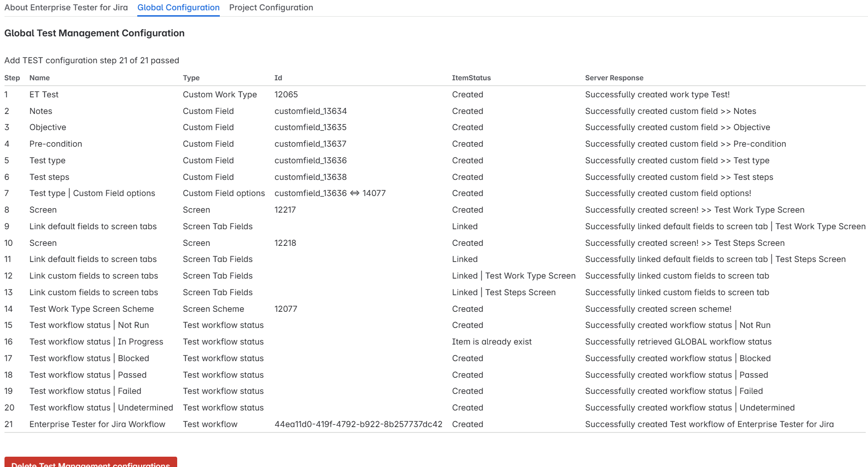Viewport: 868px width, 467px height.
Task: Click the 'Successfully created screen scheme!' response
Action: tap(658, 309)
